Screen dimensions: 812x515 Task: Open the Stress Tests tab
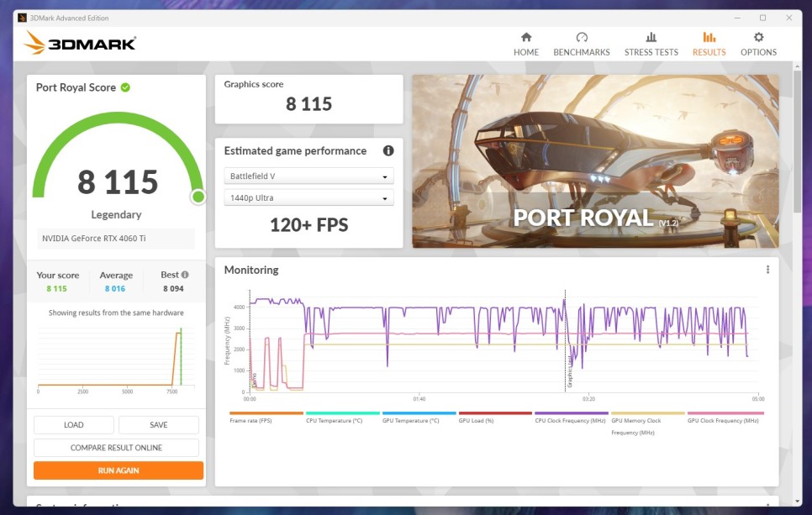point(651,44)
